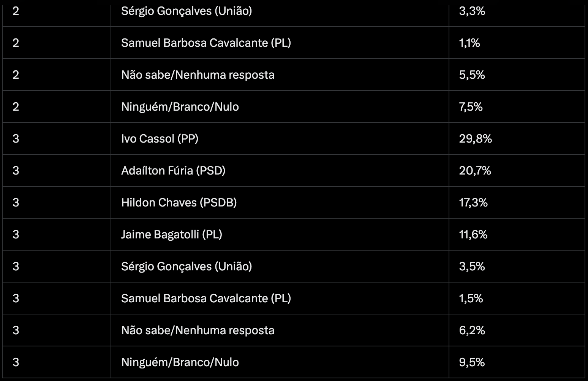Click scenario number 3 beside Hildon Chaves
The width and height of the screenshot is (588, 381).
pyautogui.click(x=16, y=202)
